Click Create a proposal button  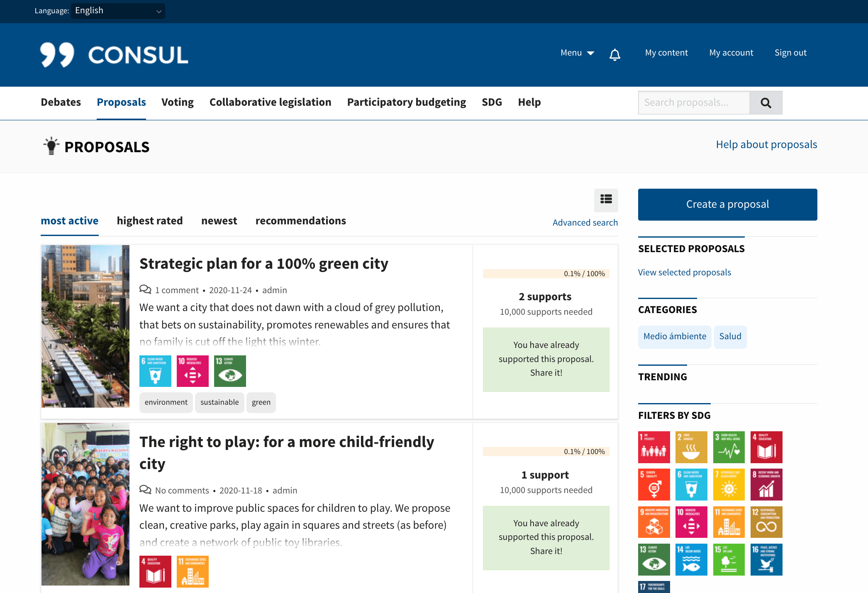pos(727,204)
